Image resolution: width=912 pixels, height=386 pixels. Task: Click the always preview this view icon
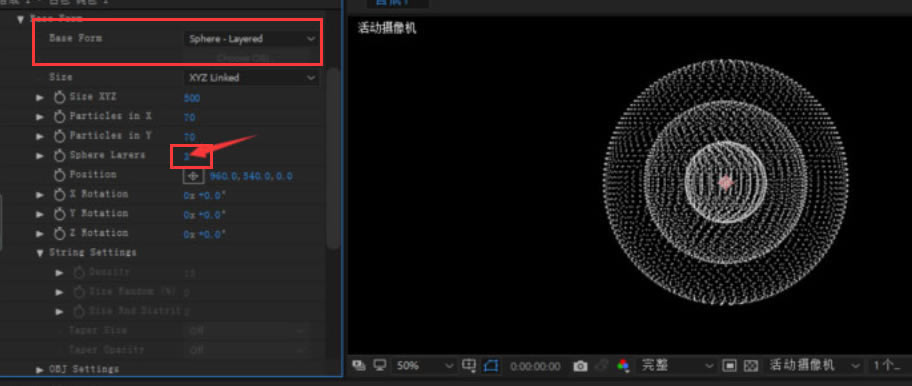pos(359,365)
